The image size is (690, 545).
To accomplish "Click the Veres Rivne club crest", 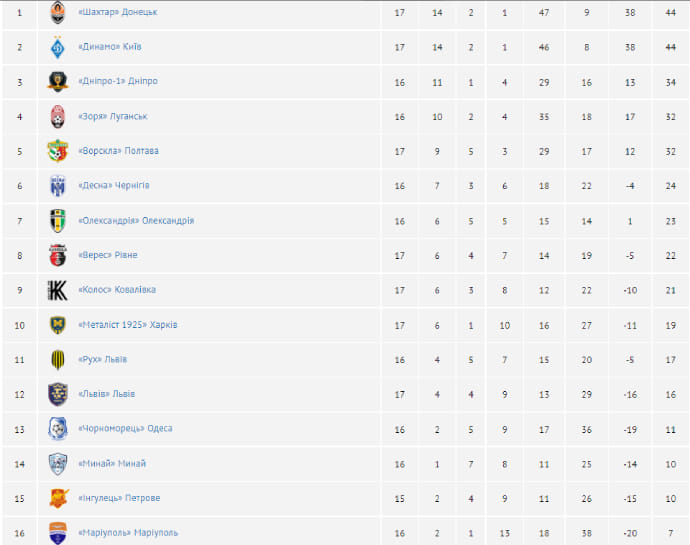I will 58,256.
